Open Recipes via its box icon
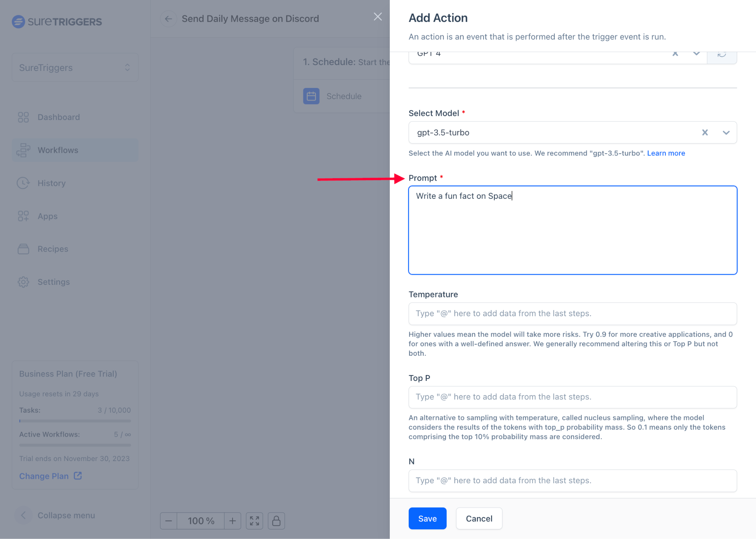This screenshot has height=539, width=756. click(23, 249)
